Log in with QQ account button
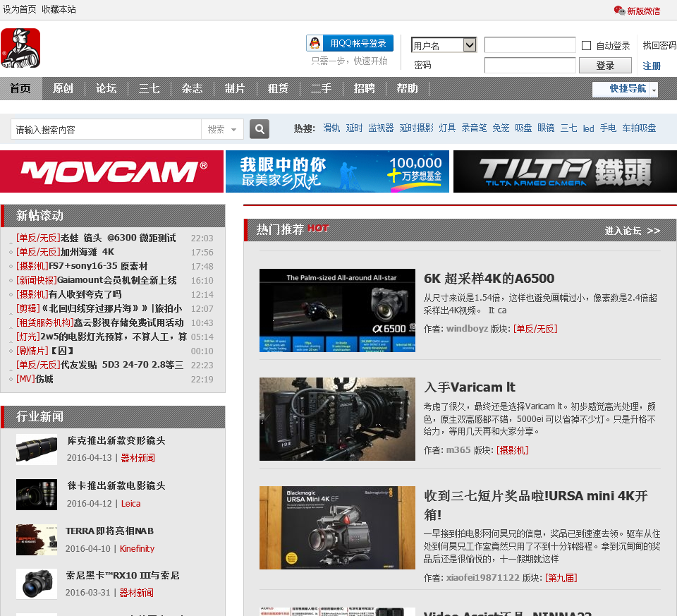 pyautogui.click(x=350, y=43)
